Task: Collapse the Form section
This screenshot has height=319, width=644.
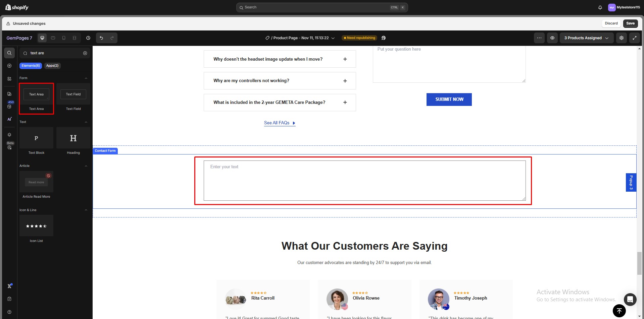Action: [86, 78]
